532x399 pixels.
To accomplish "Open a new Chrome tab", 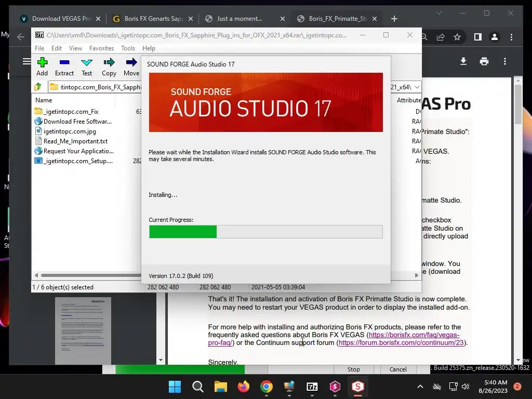I will (394, 19).
